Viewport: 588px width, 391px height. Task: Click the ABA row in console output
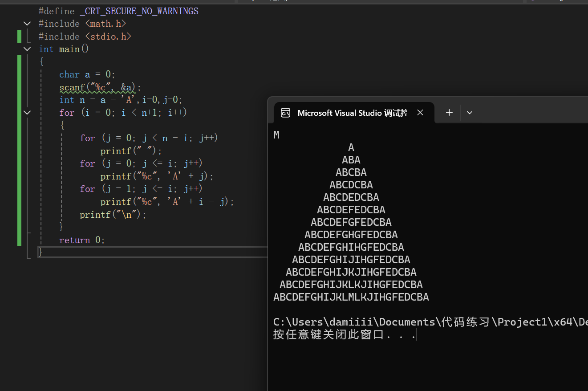(351, 160)
